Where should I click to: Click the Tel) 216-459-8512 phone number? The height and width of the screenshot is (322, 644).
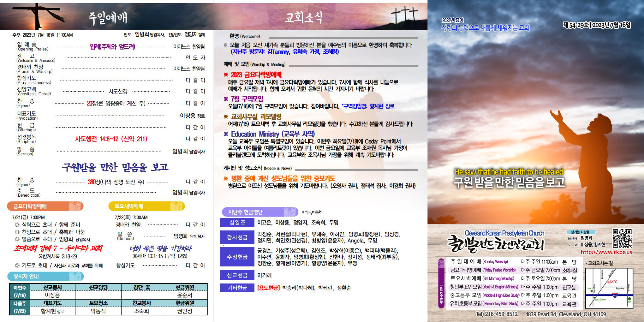coord(496,314)
